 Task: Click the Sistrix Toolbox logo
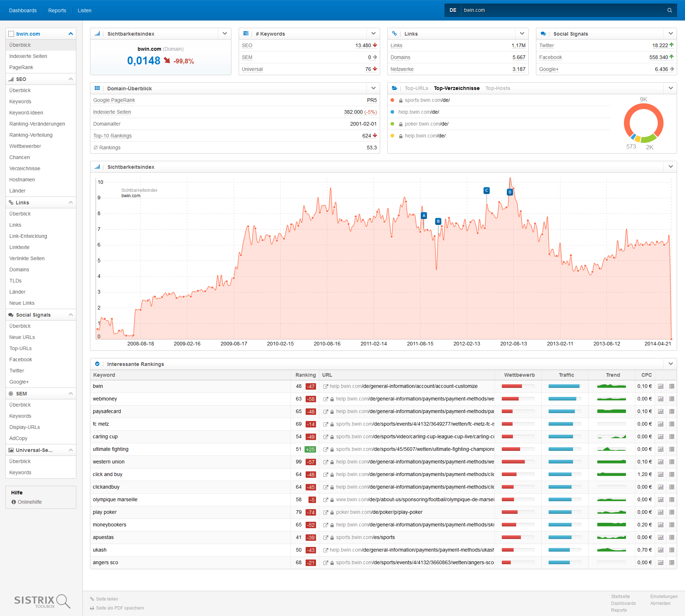tap(42, 601)
